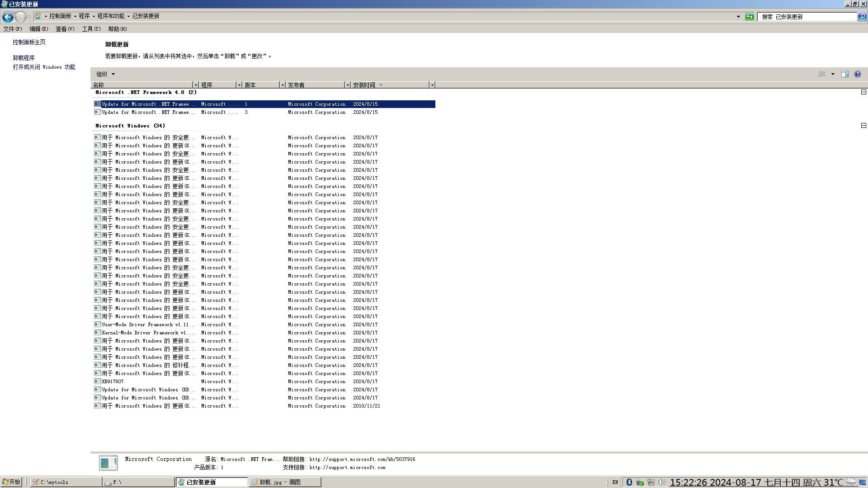
Task: Select the update installed 2010/11/21
Action: [x=264, y=406]
